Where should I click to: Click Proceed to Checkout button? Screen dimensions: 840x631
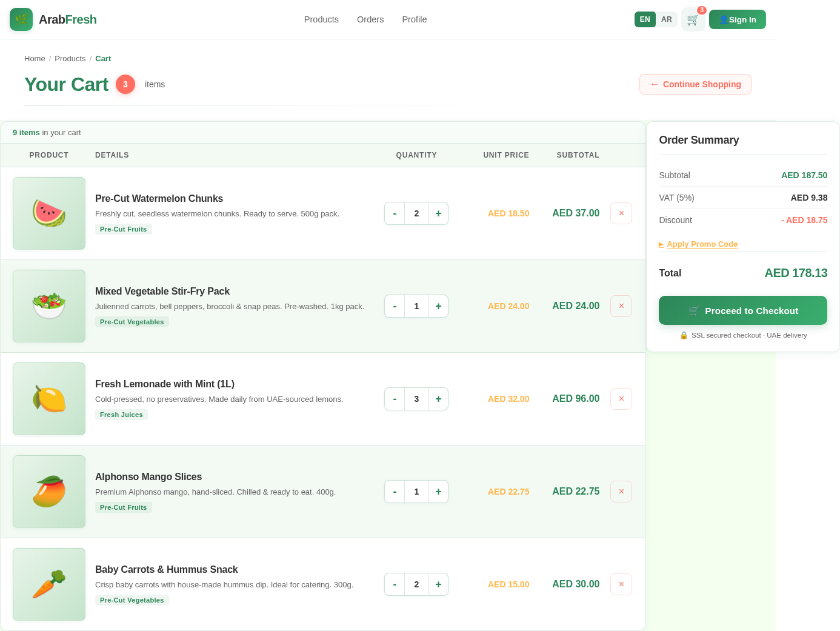743,310
